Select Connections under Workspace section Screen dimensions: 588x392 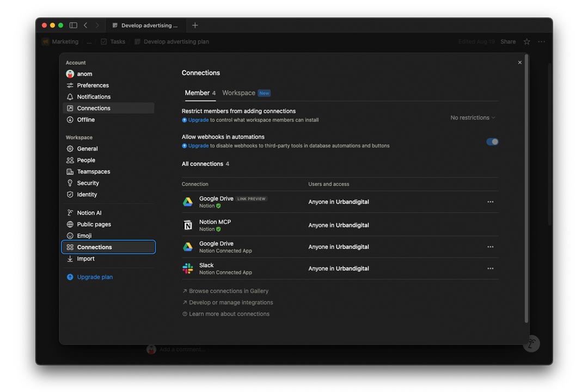(x=108, y=247)
